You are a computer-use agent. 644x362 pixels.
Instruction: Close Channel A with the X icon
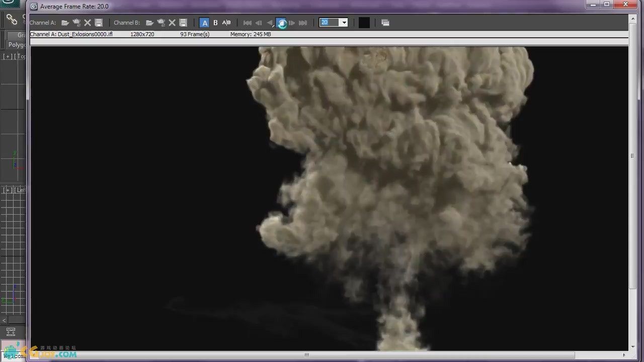point(88,23)
